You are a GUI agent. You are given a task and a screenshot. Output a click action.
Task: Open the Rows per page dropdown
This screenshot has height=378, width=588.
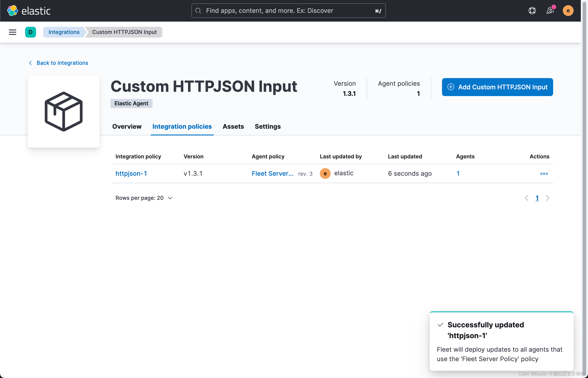pyautogui.click(x=144, y=198)
